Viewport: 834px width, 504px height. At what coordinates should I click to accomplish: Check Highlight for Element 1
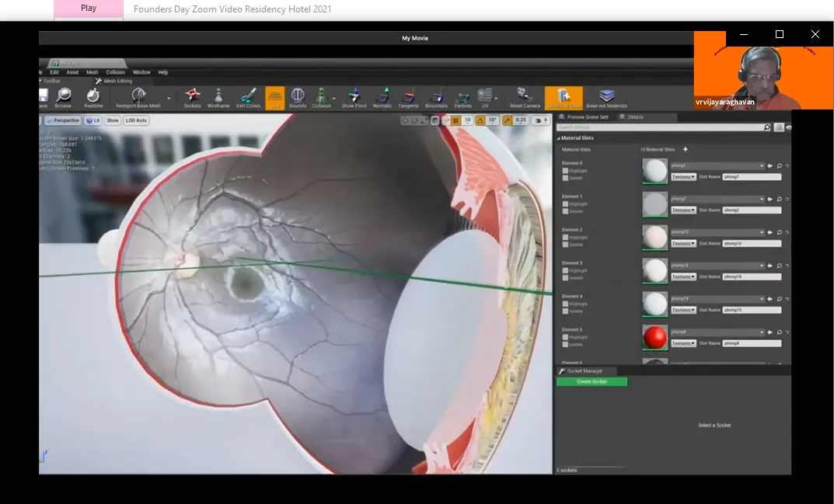565,204
